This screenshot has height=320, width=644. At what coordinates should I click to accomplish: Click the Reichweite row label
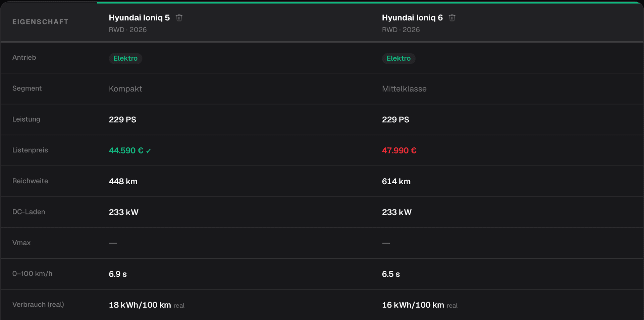[30, 181]
